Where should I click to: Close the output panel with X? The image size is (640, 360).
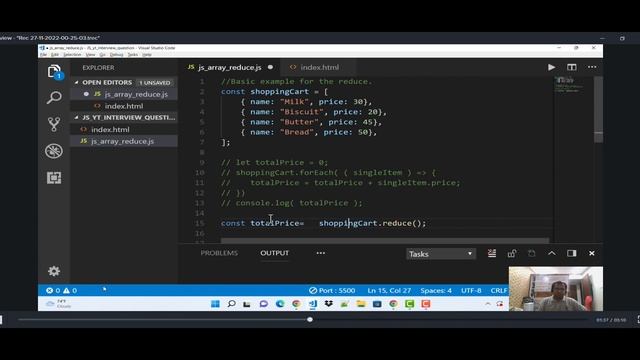(x=591, y=253)
